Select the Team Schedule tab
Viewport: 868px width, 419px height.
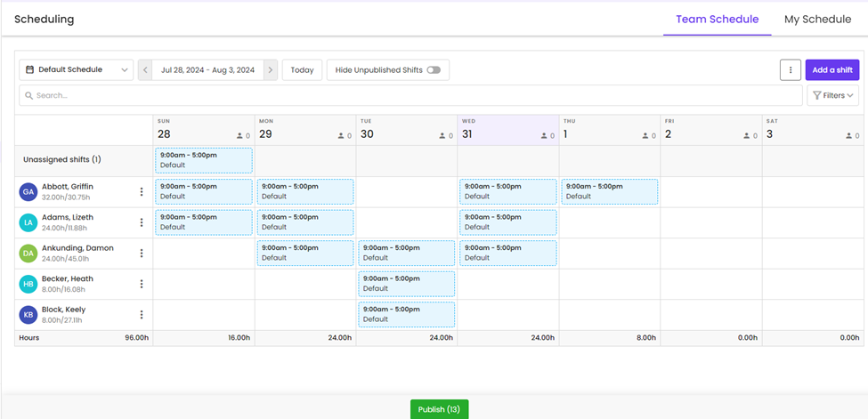tap(717, 20)
